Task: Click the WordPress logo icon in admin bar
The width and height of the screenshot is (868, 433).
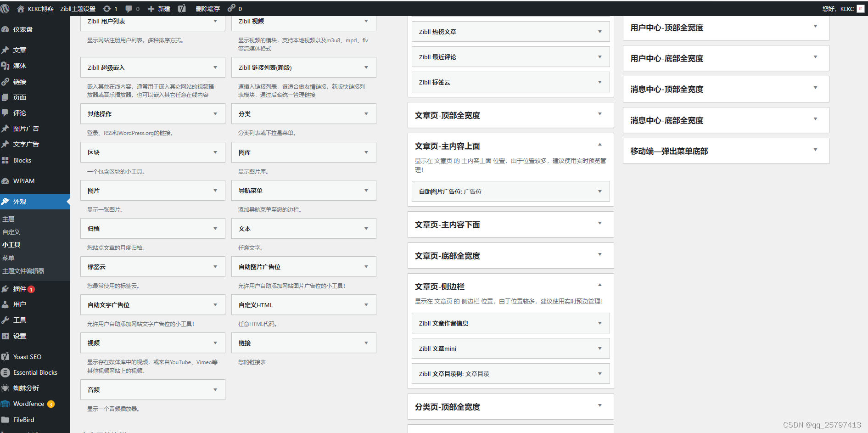Action: click(x=5, y=9)
